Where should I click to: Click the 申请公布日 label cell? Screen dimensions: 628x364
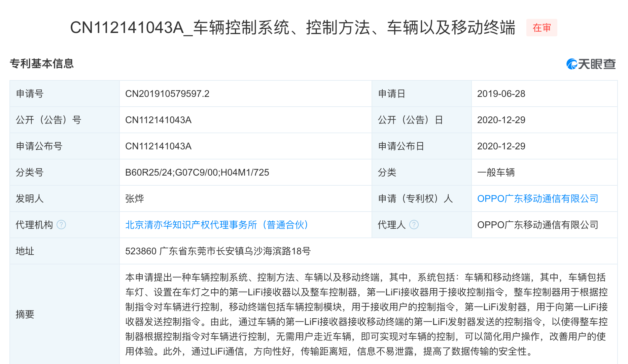[422, 146]
